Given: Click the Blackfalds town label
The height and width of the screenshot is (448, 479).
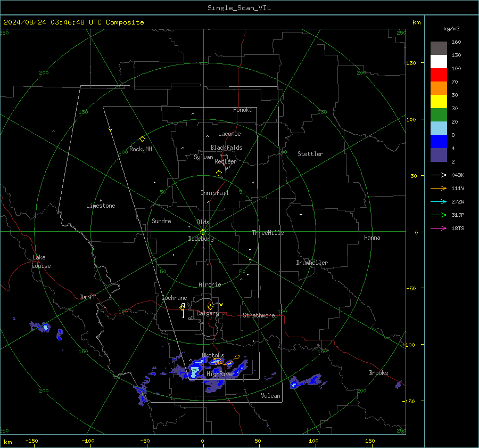Looking at the screenshot, I should click(x=226, y=148).
